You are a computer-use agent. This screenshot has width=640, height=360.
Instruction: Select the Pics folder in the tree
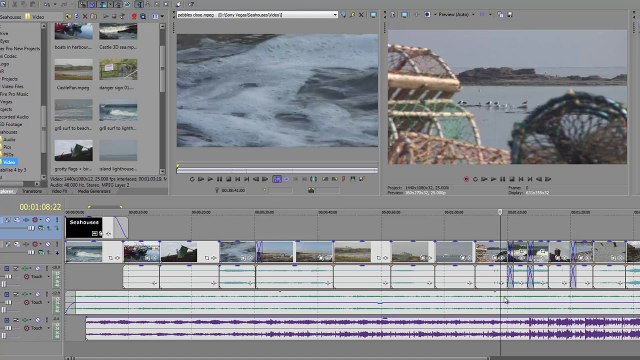(x=8, y=147)
